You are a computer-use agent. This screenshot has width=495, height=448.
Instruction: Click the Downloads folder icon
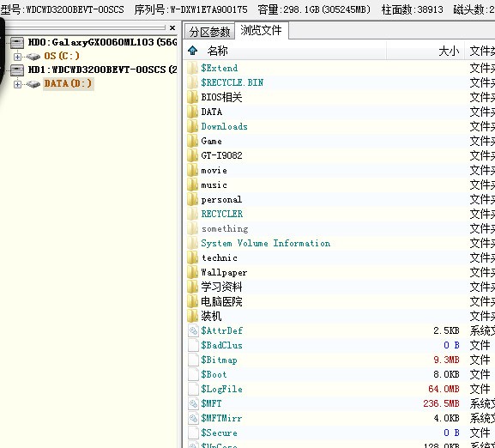coord(192,126)
